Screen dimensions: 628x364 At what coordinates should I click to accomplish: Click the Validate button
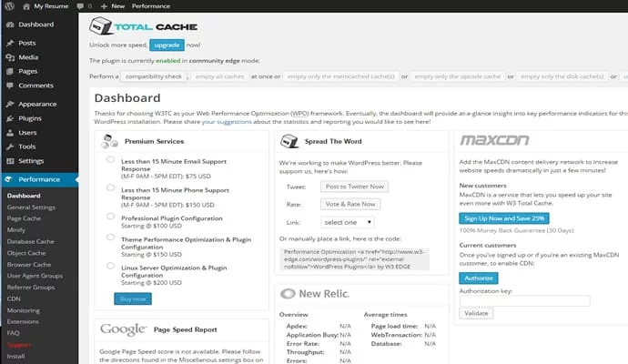(x=476, y=313)
